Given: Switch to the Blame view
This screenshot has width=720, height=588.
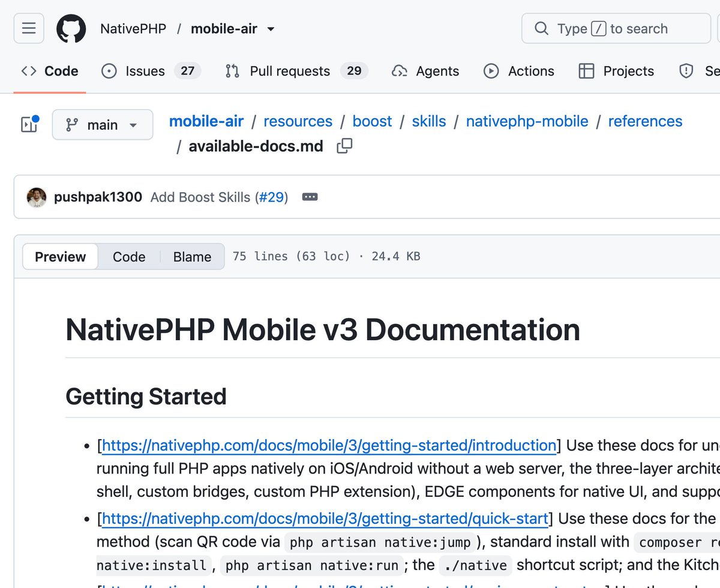Looking at the screenshot, I should [192, 257].
